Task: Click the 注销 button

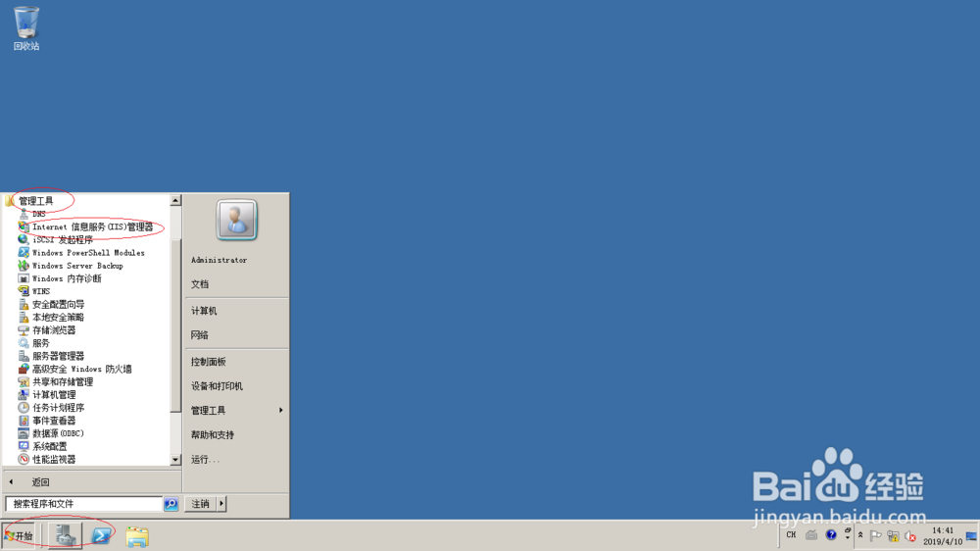Action: [x=201, y=504]
